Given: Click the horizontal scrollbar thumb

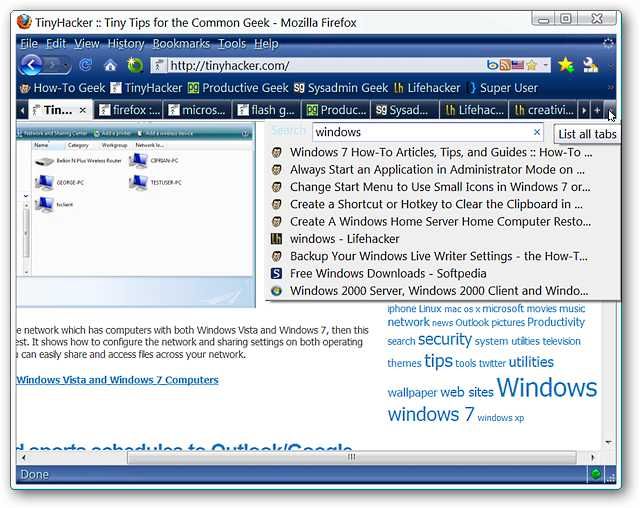Looking at the screenshot, I should 351,457.
